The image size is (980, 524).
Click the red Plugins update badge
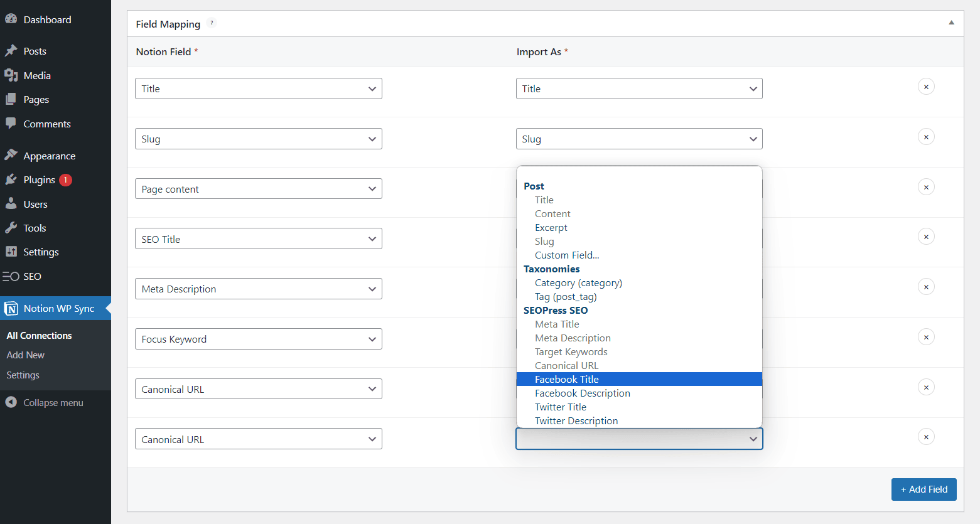point(65,180)
